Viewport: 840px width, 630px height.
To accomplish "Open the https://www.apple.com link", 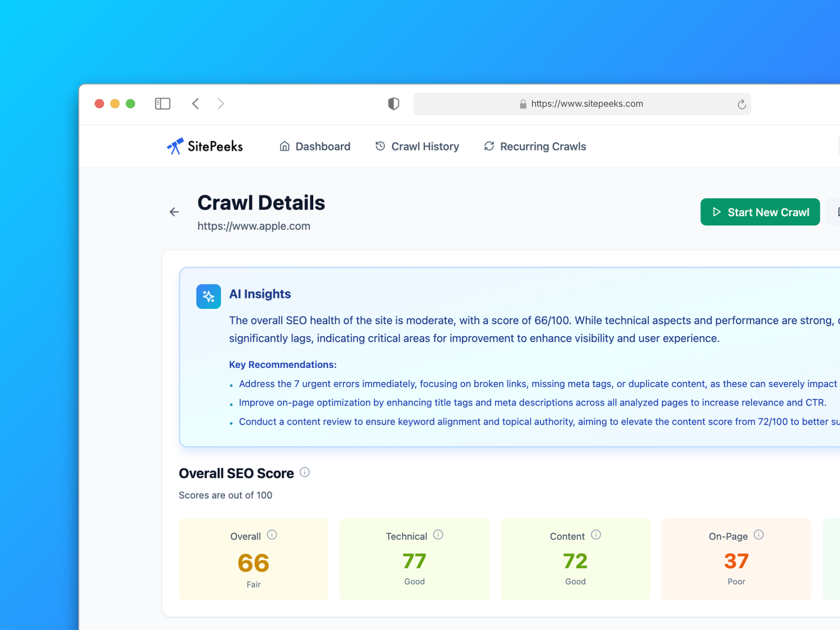I will [254, 226].
